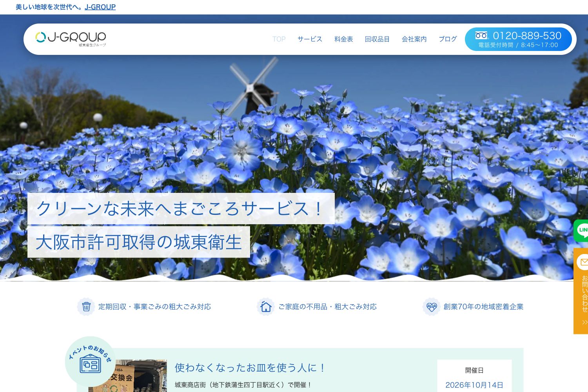Click the J-GROUP logo in the header
The height and width of the screenshot is (392, 588).
click(71, 39)
